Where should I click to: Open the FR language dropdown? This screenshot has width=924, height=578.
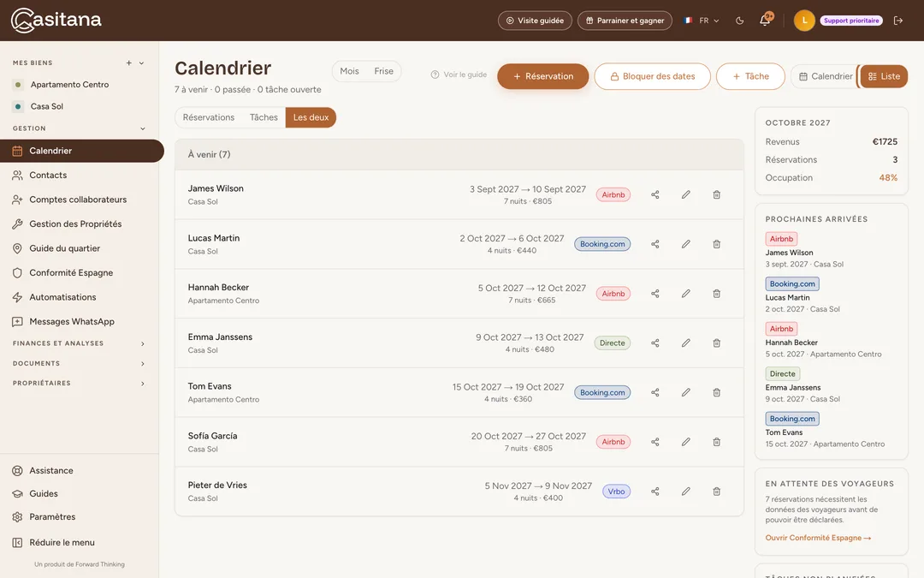(x=702, y=21)
